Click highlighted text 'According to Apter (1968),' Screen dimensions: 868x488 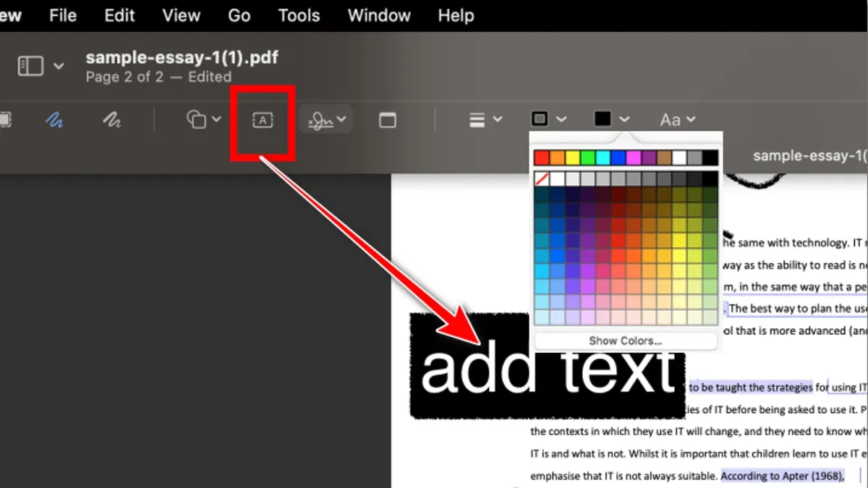coord(783,476)
